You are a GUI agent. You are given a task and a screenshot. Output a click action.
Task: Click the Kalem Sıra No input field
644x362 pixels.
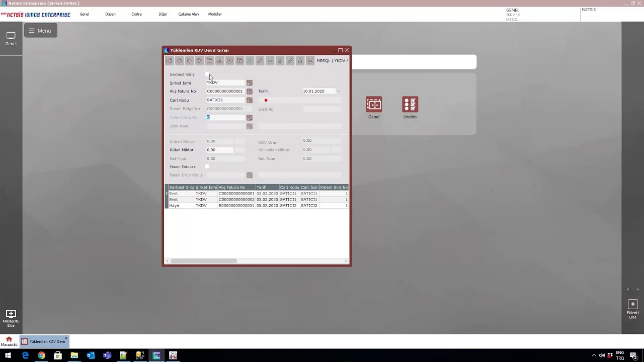[225, 117]
